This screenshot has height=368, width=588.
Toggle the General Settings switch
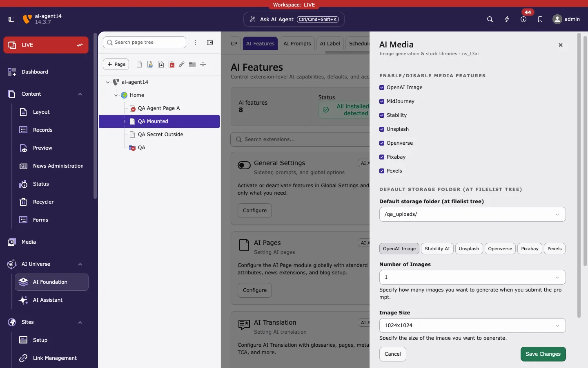pyautogui.click(x=244, y=165)
